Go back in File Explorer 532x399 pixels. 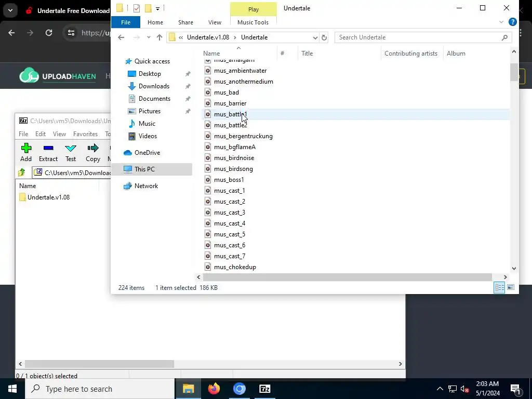pyautogui.click(x=121, y=37)
